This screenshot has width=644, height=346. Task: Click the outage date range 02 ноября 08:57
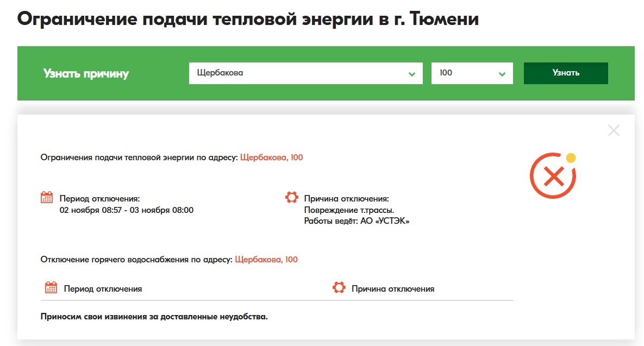pyautogui.click(x=126, y=210)
